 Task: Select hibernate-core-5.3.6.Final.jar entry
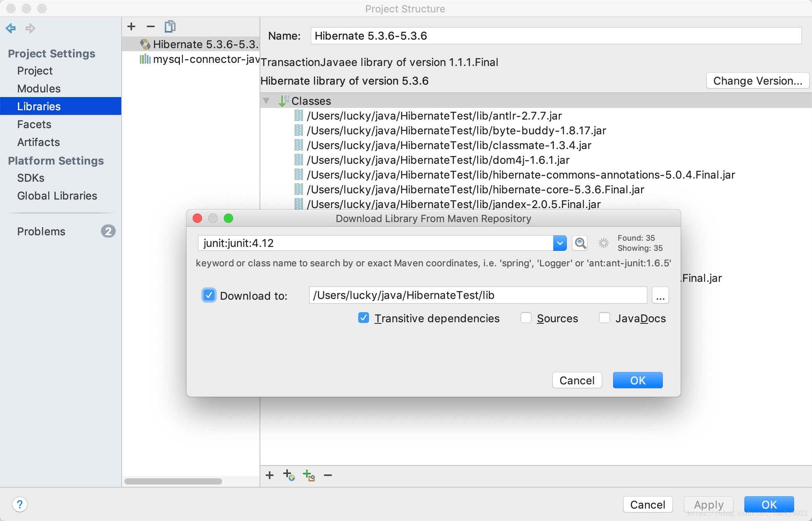475,189
